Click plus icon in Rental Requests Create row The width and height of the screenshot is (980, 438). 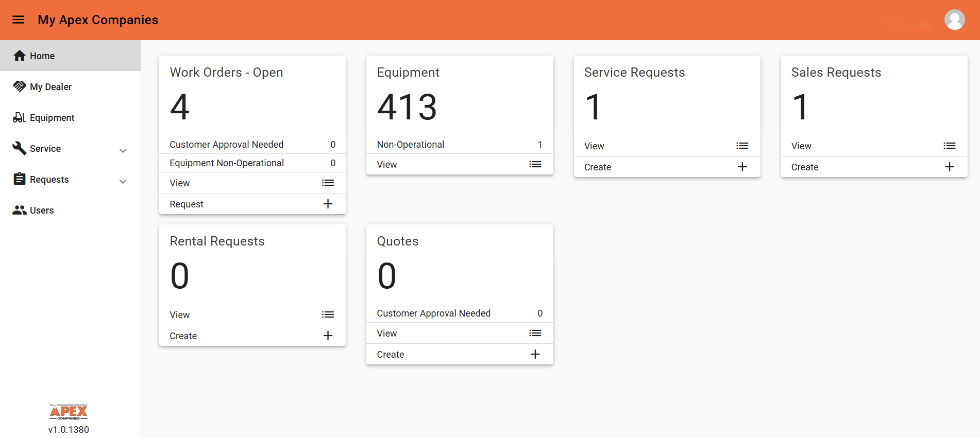(x=328, y=336)
